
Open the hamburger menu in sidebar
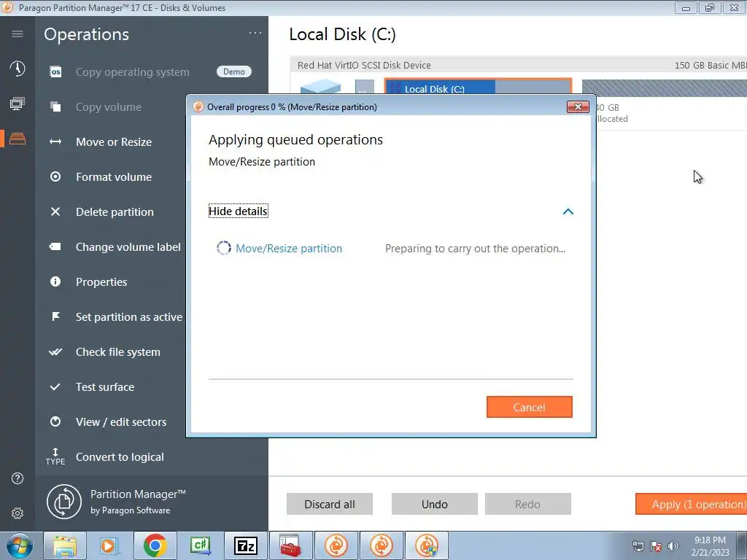(18, 34)
